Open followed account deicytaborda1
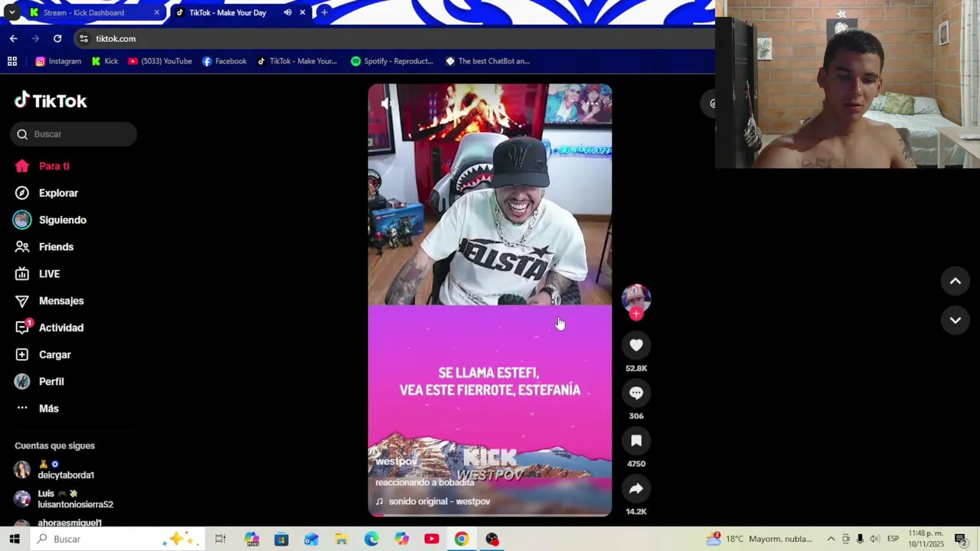Screen dimensions: 980x551 [x=66, y=470]
